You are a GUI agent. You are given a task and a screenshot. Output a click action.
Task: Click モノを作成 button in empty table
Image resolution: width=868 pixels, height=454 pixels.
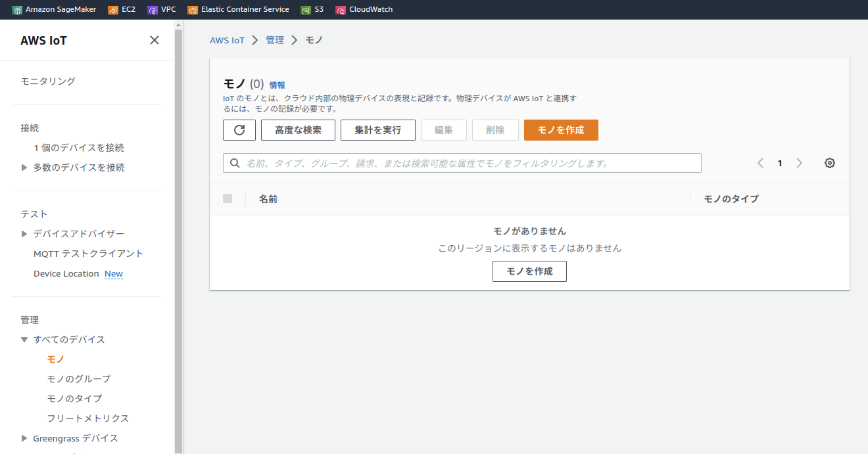click(529, 271)
